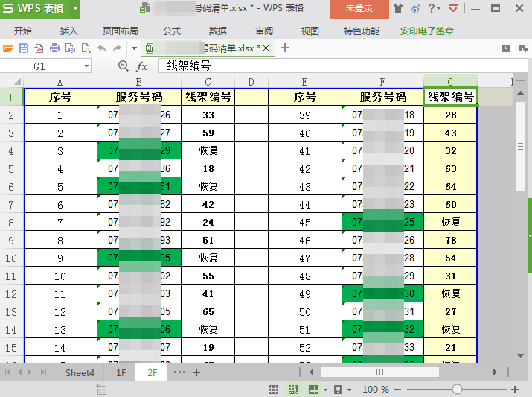
Task: Click the zoom in plus button
Action: (514, 390)
